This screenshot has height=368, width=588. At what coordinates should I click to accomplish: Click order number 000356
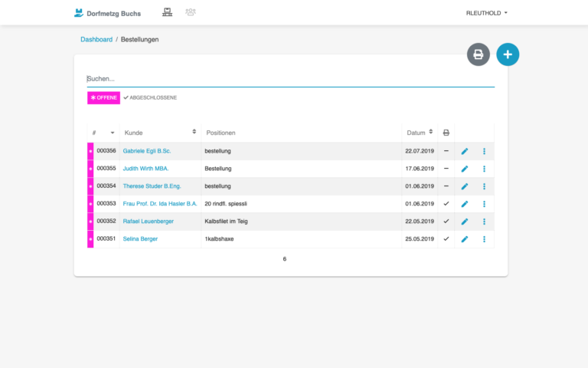[x=106, y=150]
